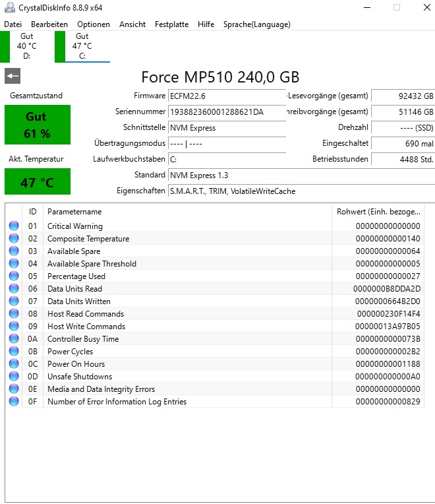
Task: Click status orb for Host Write Commands
Action: (14, 326)
